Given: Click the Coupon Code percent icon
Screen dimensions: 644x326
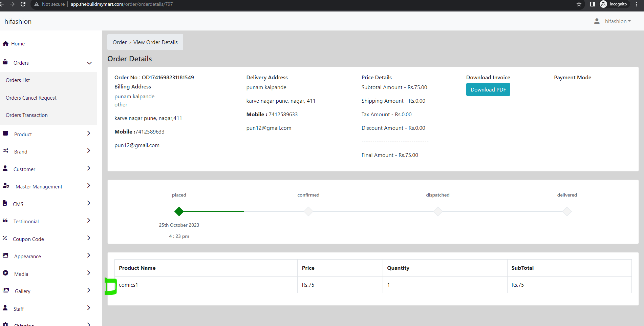Looking at the screenshot, I should (5, 238).
